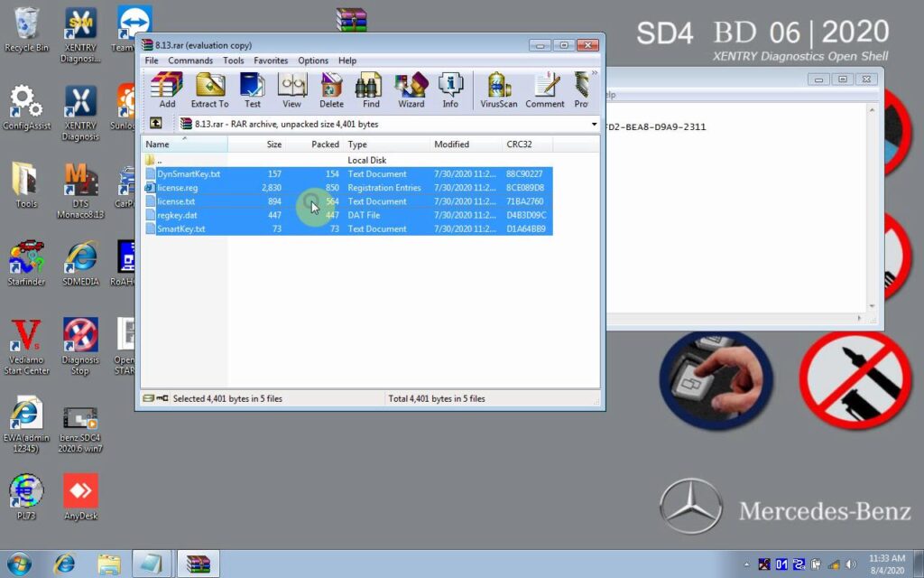This screenshot has width=924, height=578.
Task: Click the Extract To toolbar icon
Action: click(x=209, y=90)
